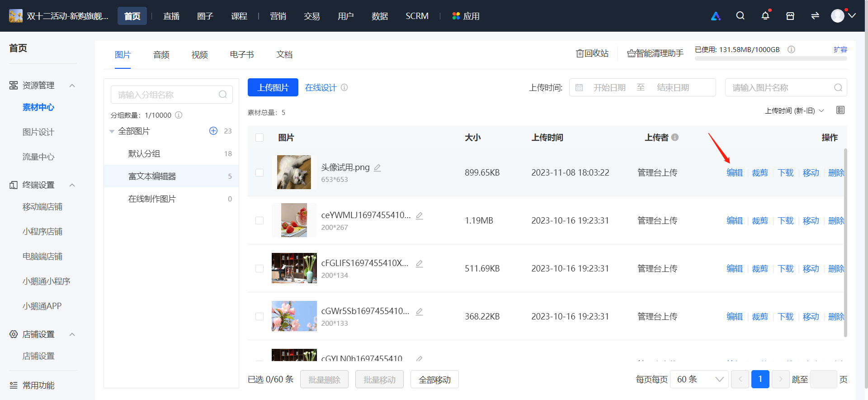
Task: Open notifications bell icon
Action: click(x=765, y=16)
